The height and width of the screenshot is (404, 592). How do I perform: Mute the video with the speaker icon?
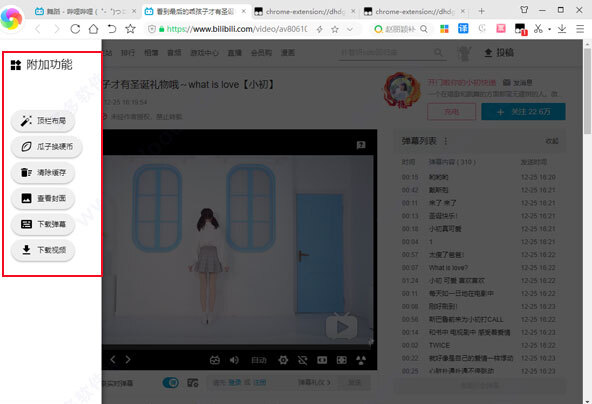(x=234, y=360)
